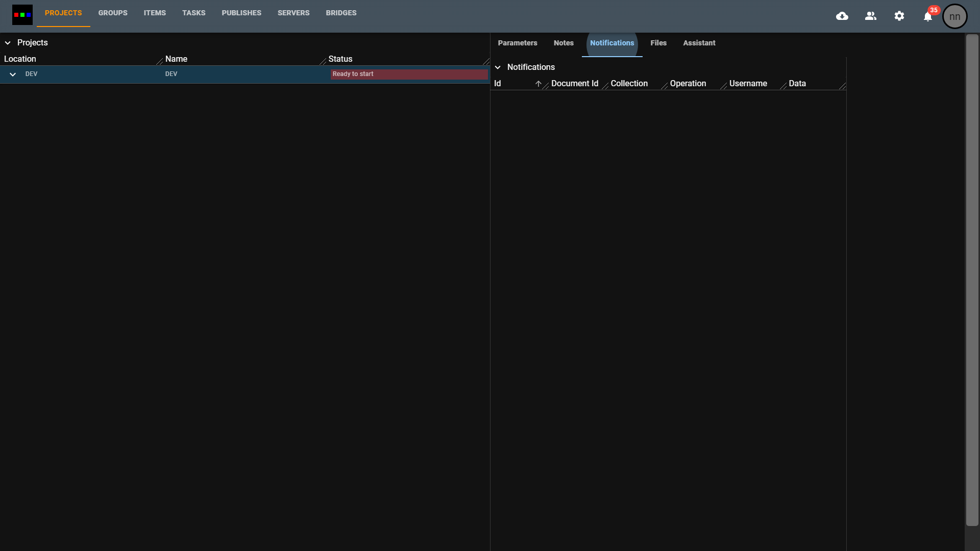Click the red Ready to start status bar

coord(409,74)
